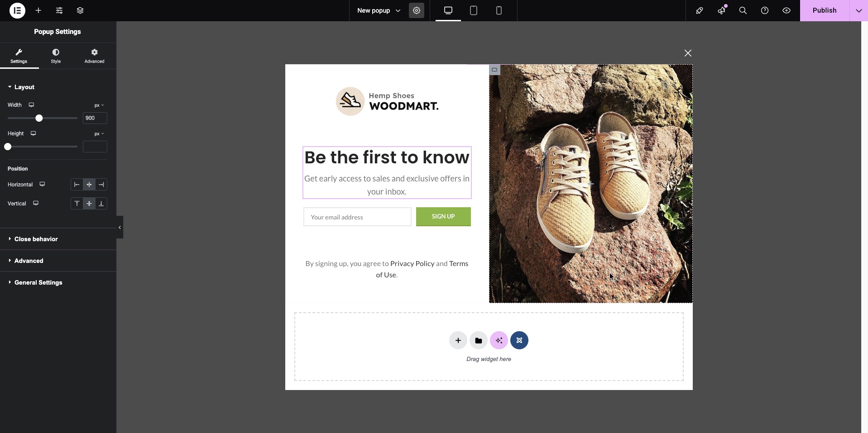
Task: Open the Publish options dropdown arrow
Action: pyautogui.click(x=858, y=10)
